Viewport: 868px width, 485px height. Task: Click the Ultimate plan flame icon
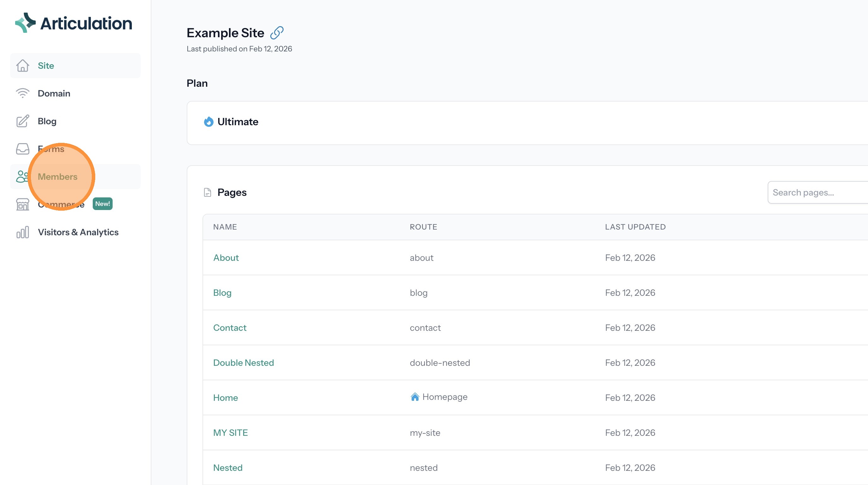coord(208,122)
